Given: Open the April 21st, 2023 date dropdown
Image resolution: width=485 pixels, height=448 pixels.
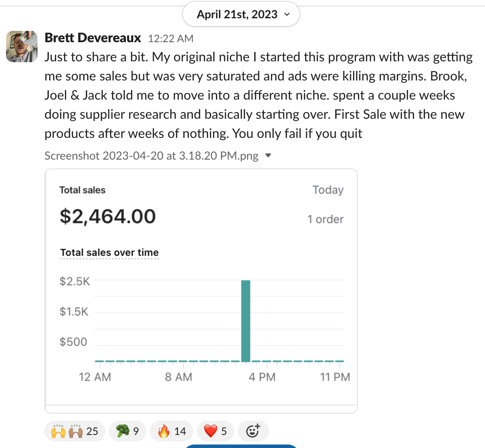Looking at the screenshot, I should pos(241,14).
